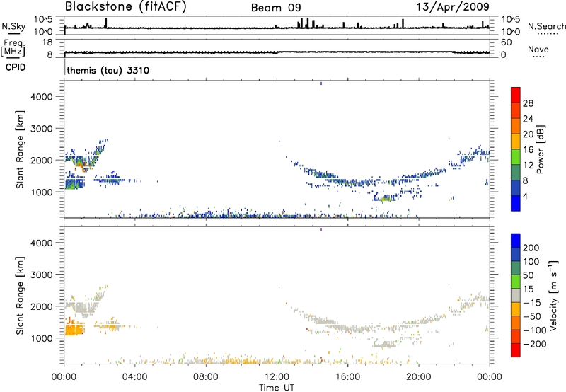Click the "CPID" row label
This screenshot has width=566, height=392.
[x=16, y=67]
